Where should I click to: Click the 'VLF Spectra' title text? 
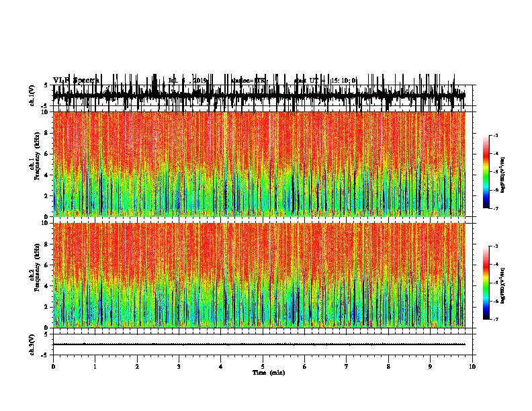(76, 81)
